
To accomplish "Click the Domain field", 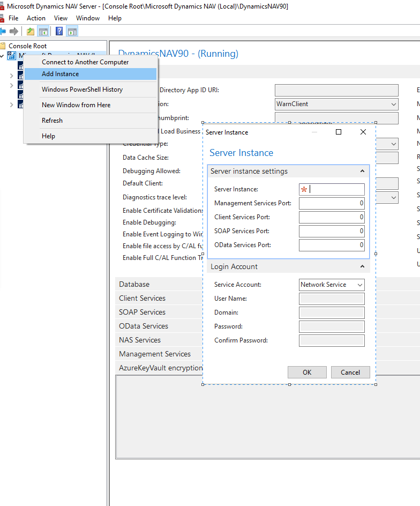I will [x=332, y=312].
